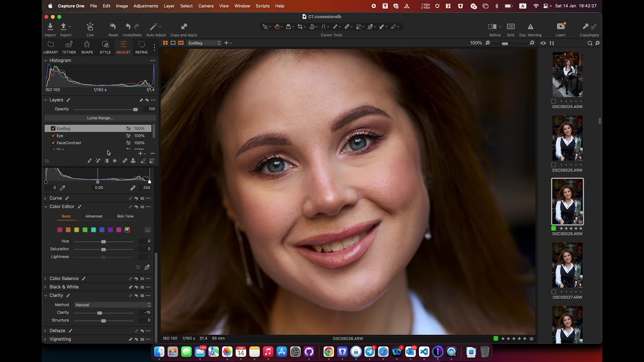Start Live view from the toolbar
This screenshot has width=644, height=362.
pos(90,27)
